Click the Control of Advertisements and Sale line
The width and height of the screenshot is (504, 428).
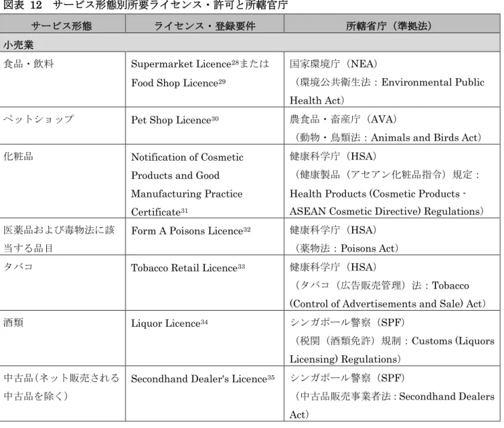(387, 304)
